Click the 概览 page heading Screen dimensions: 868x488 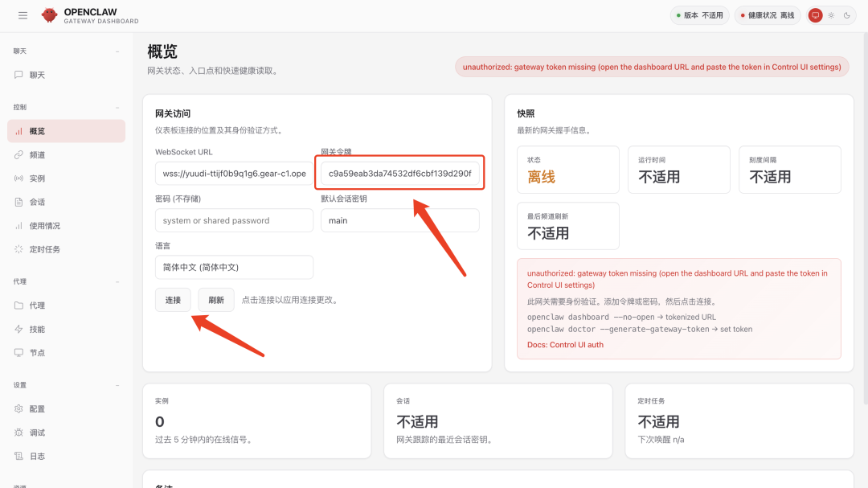click(x=162, y=51)
